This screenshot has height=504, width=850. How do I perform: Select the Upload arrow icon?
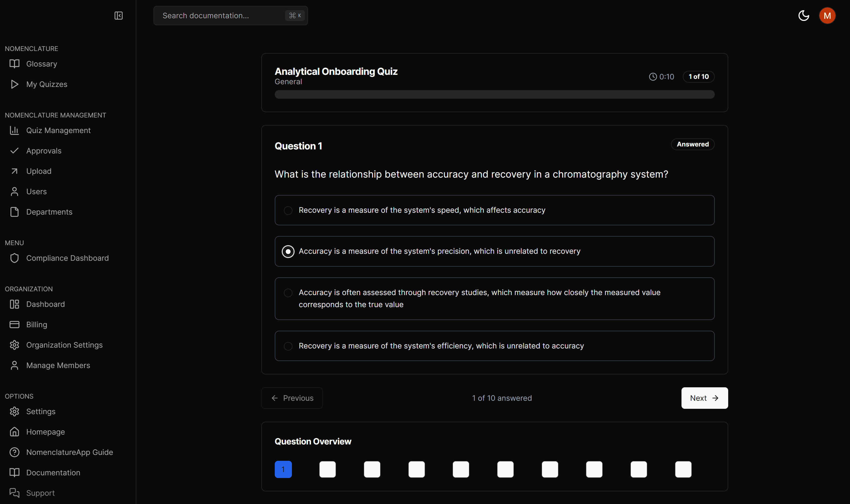tap(14, 171)
